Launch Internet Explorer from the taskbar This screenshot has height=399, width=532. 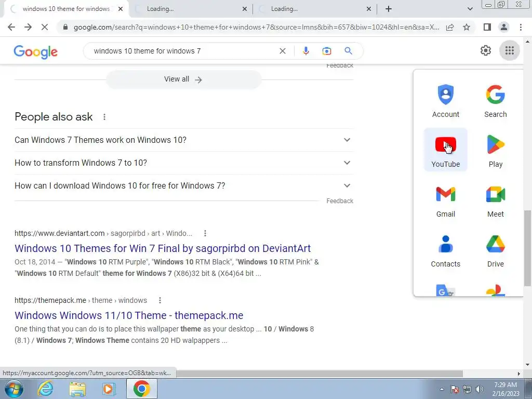pyautogui.click(x=46, y=389)
